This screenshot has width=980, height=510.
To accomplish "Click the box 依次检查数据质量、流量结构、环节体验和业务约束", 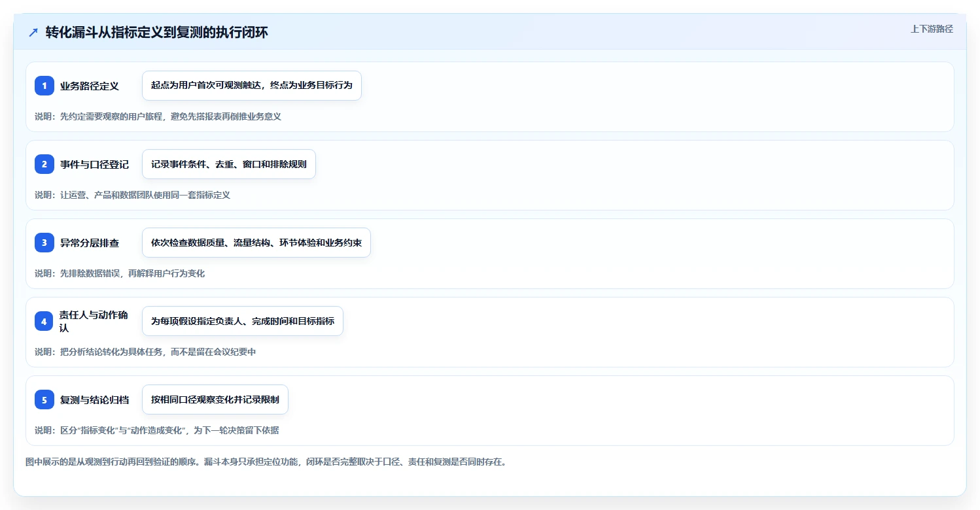I will point(256,243).
